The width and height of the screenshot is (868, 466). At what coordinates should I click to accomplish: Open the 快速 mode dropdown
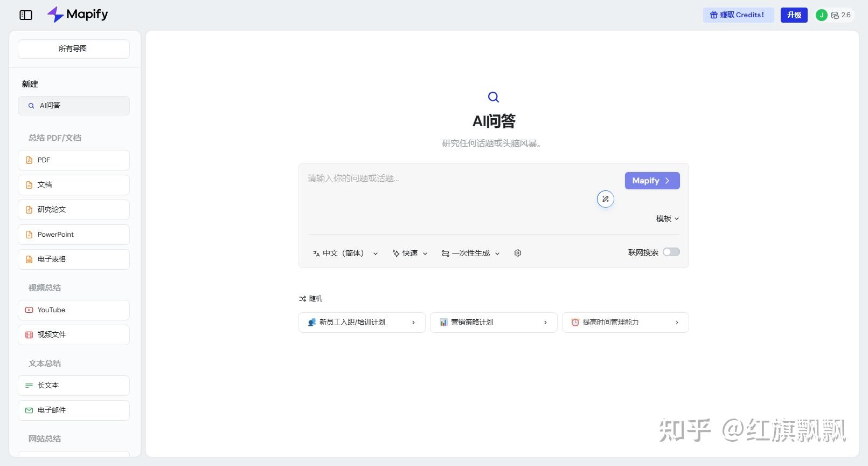410,253
